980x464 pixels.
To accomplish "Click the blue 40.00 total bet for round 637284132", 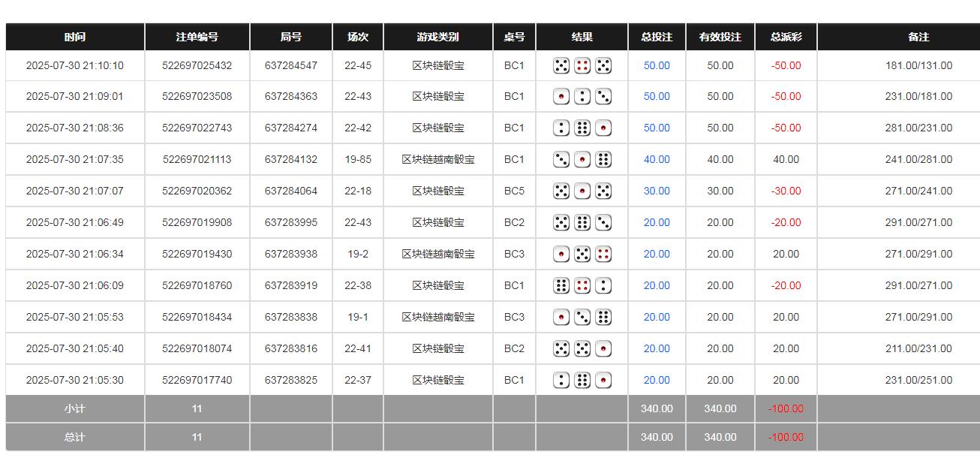I will [x=656, y=159].
